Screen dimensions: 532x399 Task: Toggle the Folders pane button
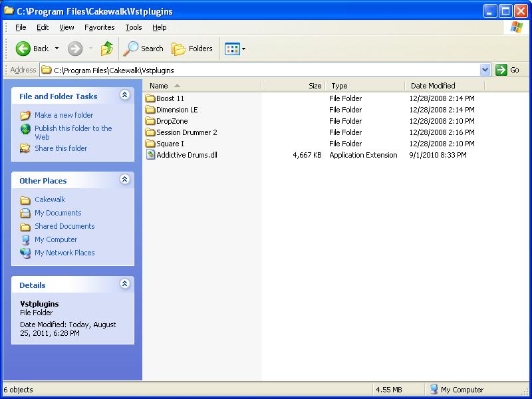[x=192, y=49]
